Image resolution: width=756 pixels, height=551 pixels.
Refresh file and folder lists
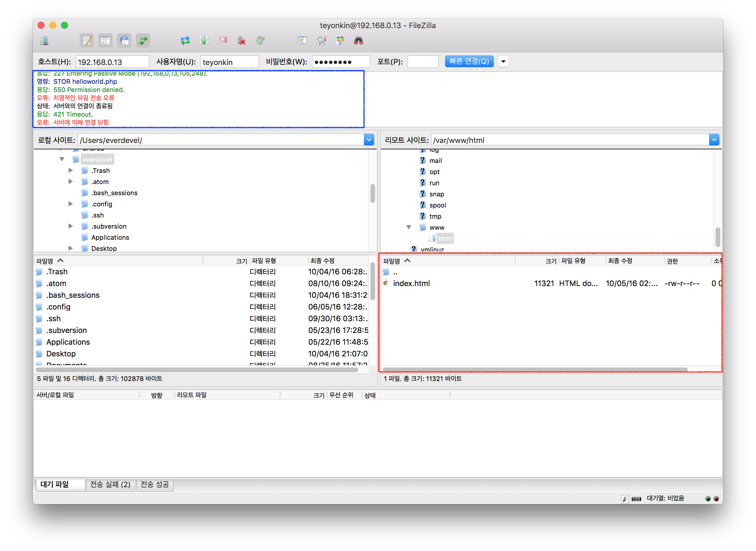185,41
